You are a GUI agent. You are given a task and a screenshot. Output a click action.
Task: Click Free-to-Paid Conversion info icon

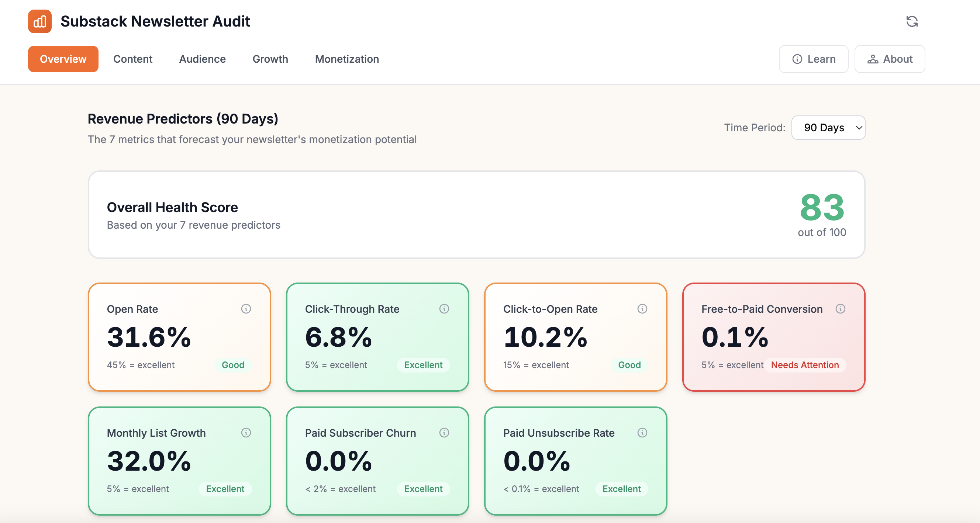tap(841, 309)
